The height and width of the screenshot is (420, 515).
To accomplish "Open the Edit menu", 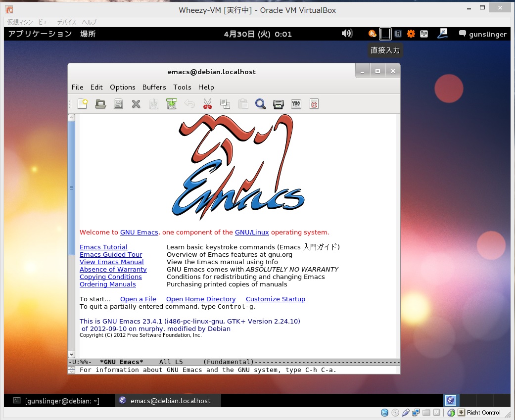I will pyautogui.click(x=96, y=87).
